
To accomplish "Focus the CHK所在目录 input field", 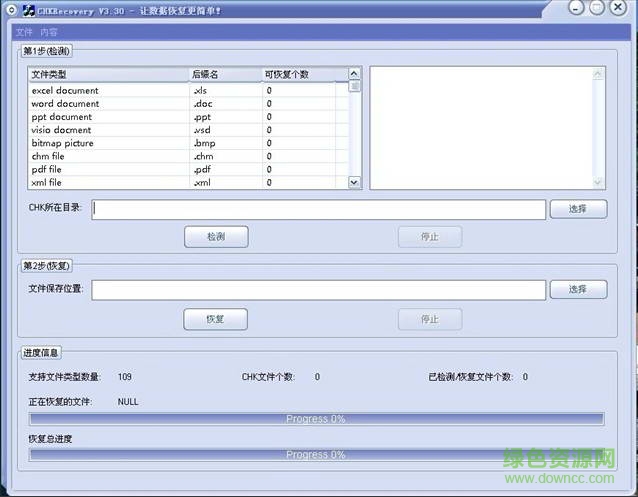I will 319,209.
